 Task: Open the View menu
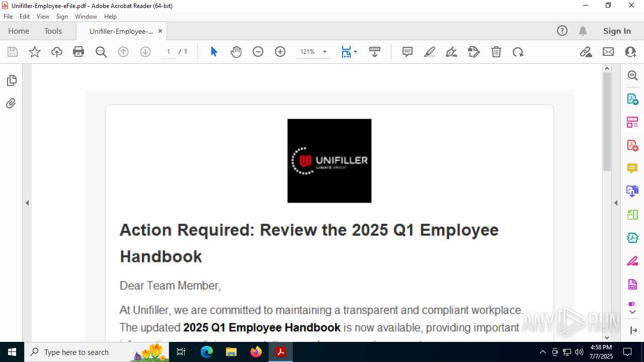[43, 17]
